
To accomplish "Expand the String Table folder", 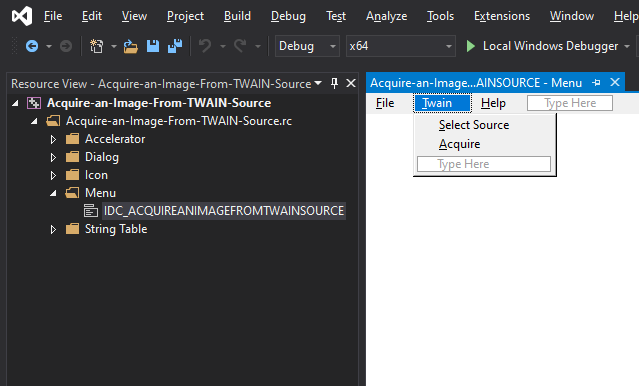I will 53,229.
